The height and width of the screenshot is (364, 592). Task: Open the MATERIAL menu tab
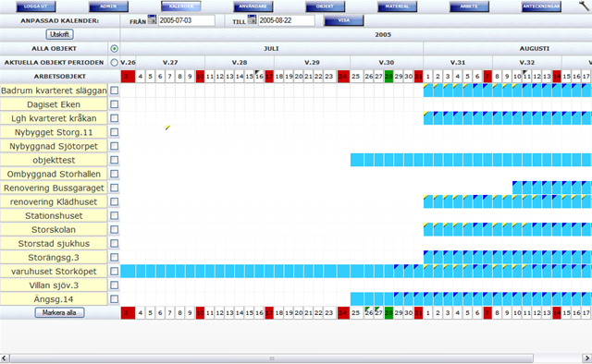(x=397, y=6)
